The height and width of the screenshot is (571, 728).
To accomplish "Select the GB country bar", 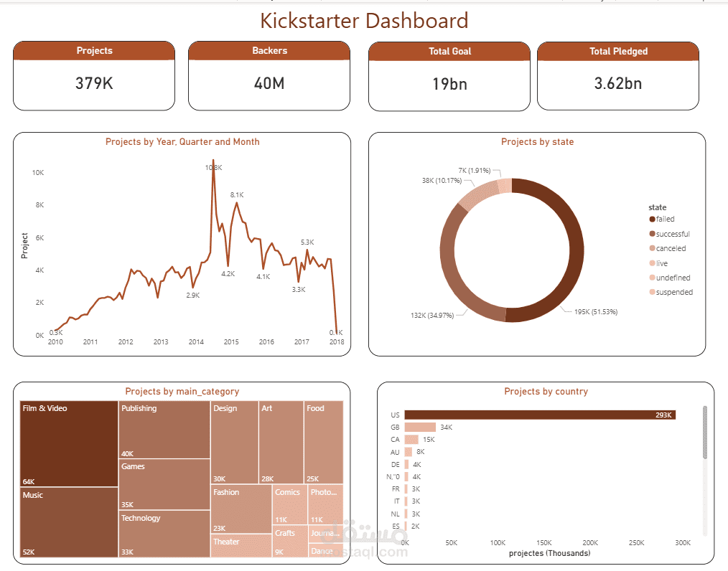I will [420, 428].
